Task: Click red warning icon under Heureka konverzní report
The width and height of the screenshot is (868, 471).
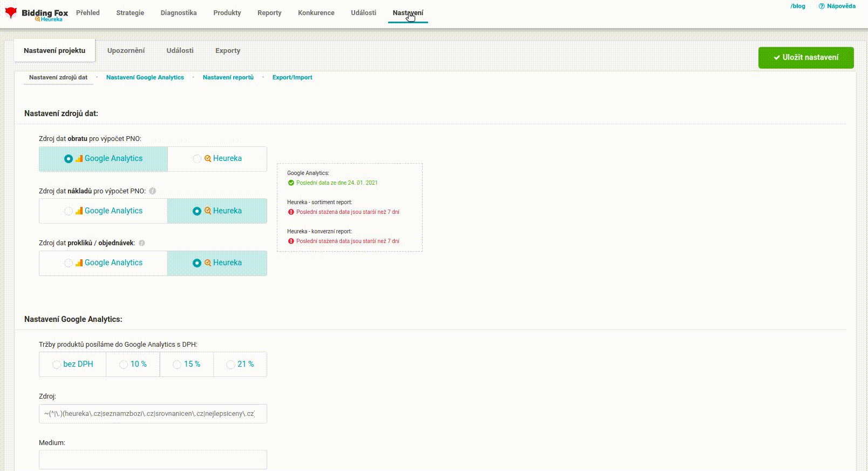Action: 291,241
